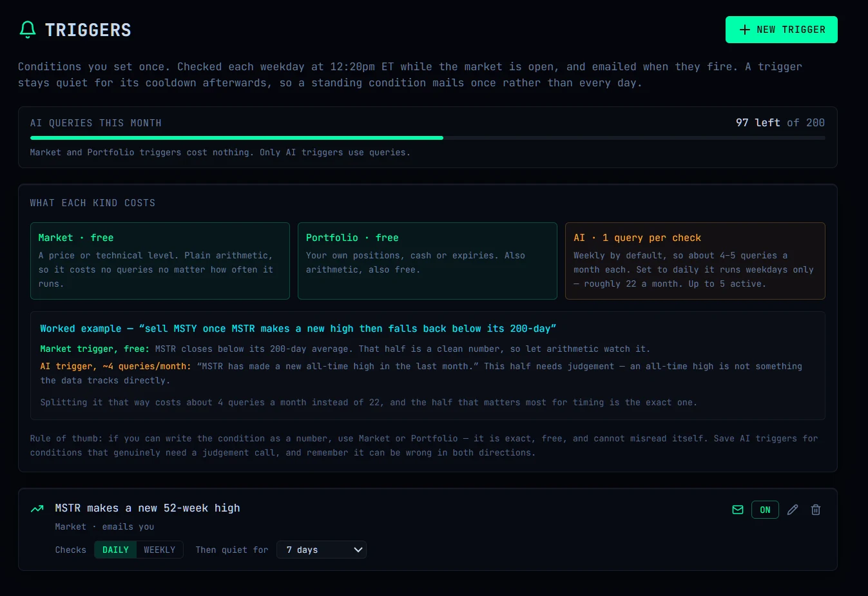Click the 'Checks' label in MSTR trigger row
This screenshot has height=596, width=868.
tap(71, 550)
